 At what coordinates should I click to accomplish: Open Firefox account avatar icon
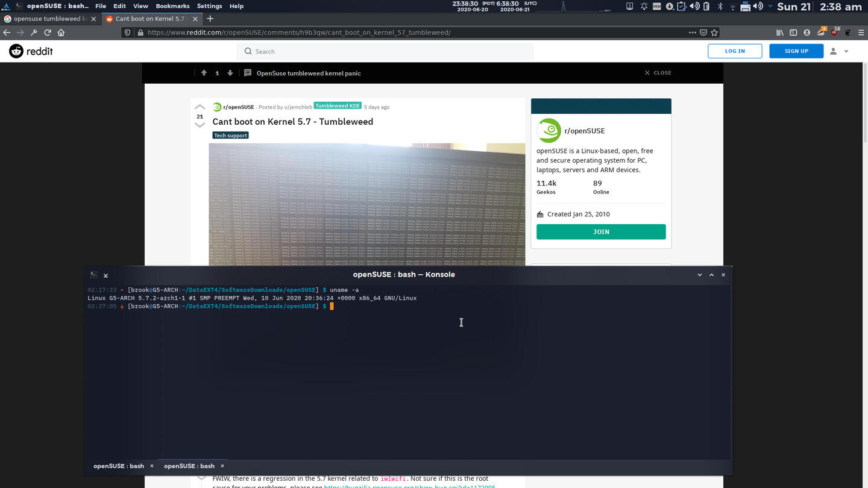[x=807, y=33]
